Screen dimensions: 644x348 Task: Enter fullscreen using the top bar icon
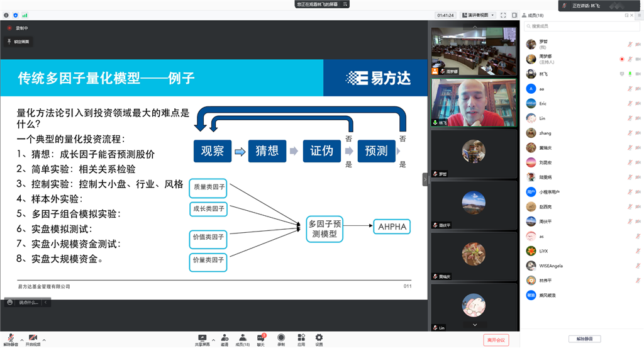tap(504, 14)
